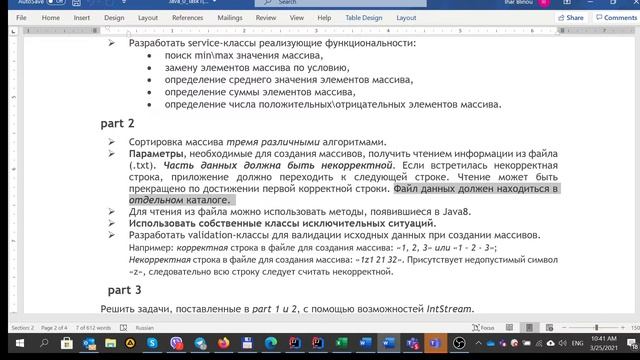This screenshot has width=640, height=360.
Task: Open Microsoft Edge from taskbar
Action: pyautogui.click(x=271, y=343)
